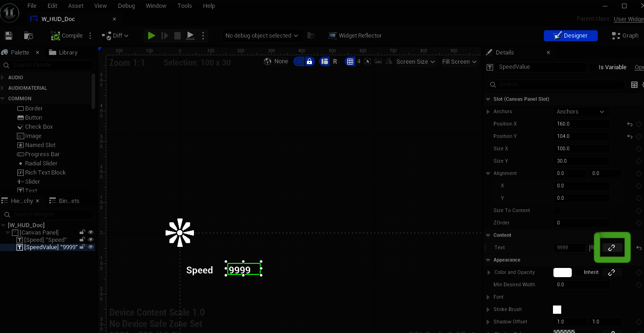The width and height of the screenshot is (644, 333).
Task: Open the Asset menu
Action: [76, 6]
